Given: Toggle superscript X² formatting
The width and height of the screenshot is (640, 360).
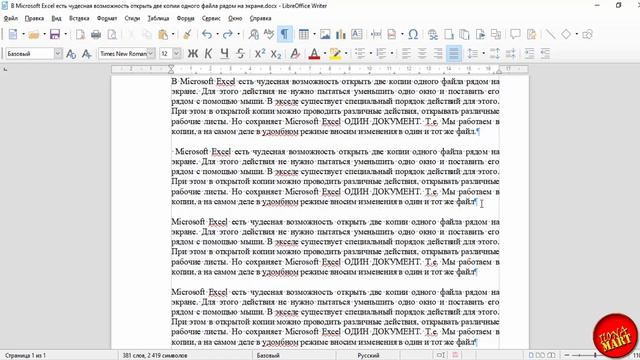Looking at the screenshot, I should pos(260,53).
